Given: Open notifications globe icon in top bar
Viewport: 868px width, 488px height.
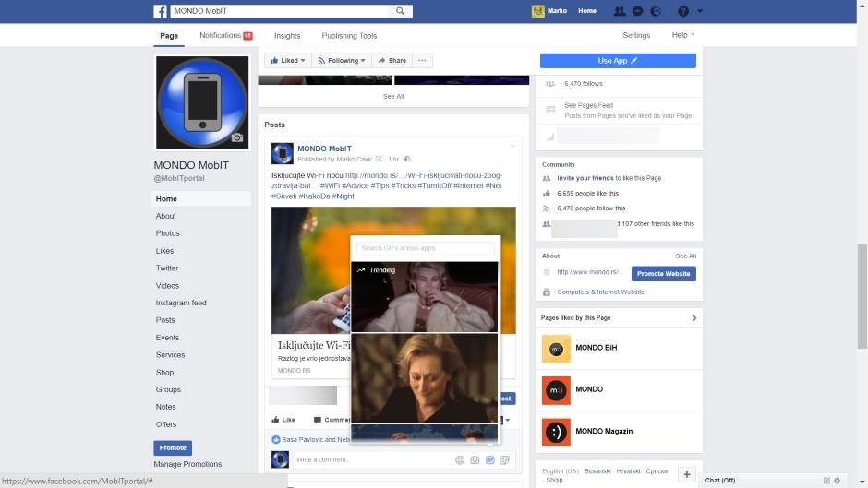Looking at the screenshot, I should (x=656, y=11).
